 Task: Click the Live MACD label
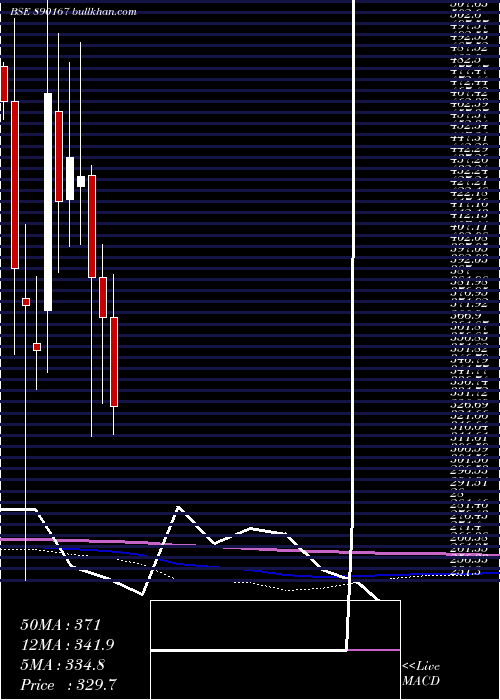421,674
